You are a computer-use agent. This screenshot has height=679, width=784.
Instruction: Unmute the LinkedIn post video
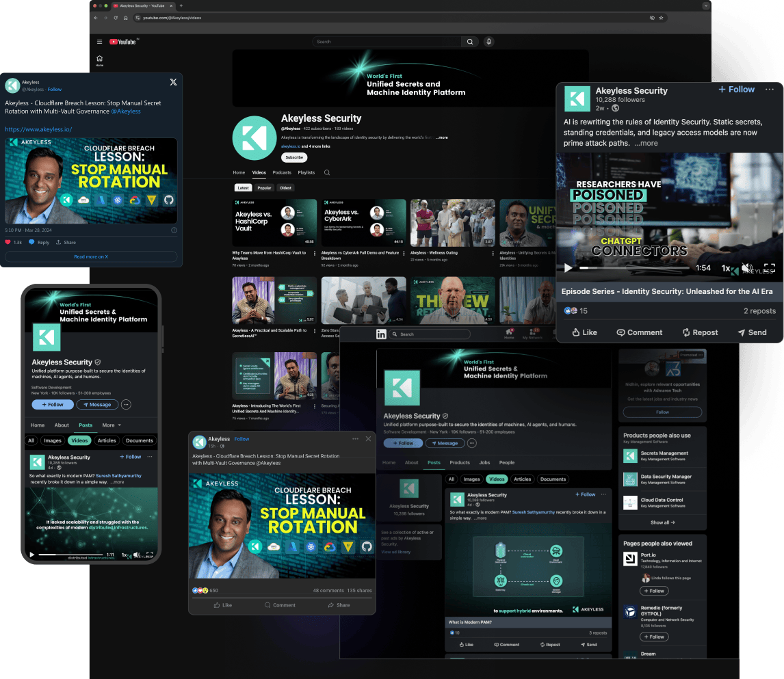click(x=747, y=268)
